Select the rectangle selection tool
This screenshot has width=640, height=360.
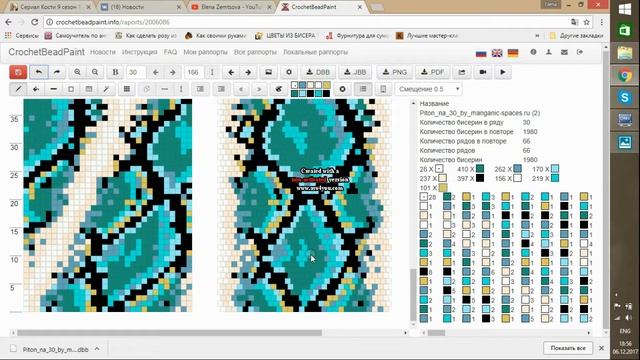pos(71,89)
